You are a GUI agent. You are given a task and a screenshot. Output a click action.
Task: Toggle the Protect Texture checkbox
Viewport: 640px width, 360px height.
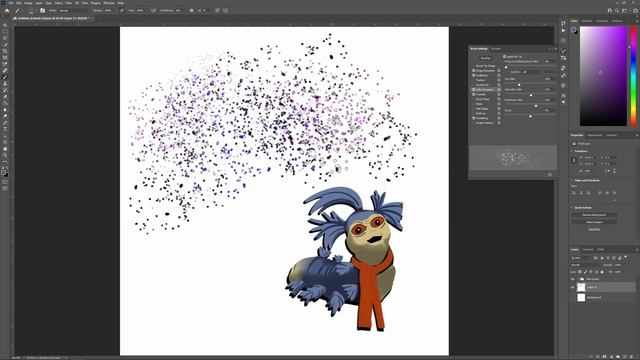click(473, 123)
